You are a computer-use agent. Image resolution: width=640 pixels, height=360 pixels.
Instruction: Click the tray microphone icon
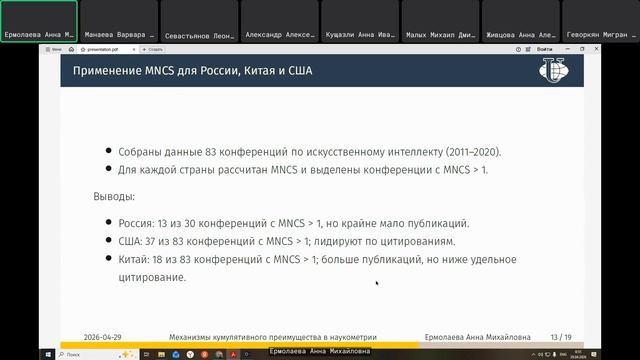[x=554, y=355]
